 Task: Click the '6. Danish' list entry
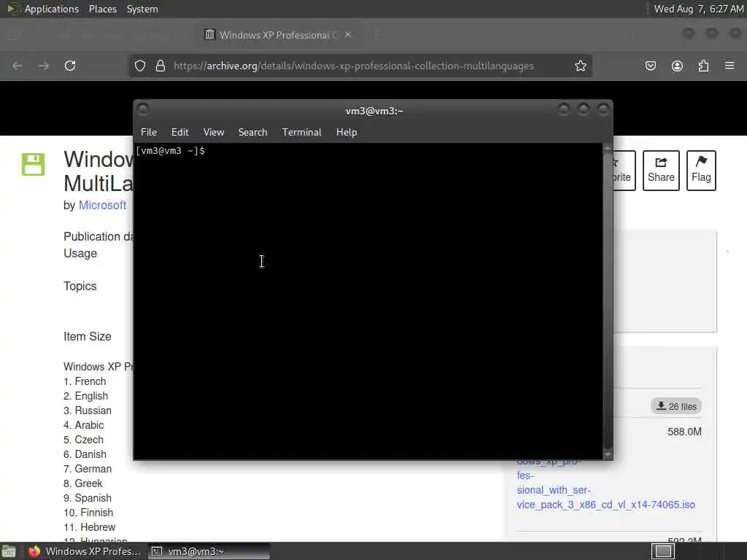(85, 454)
